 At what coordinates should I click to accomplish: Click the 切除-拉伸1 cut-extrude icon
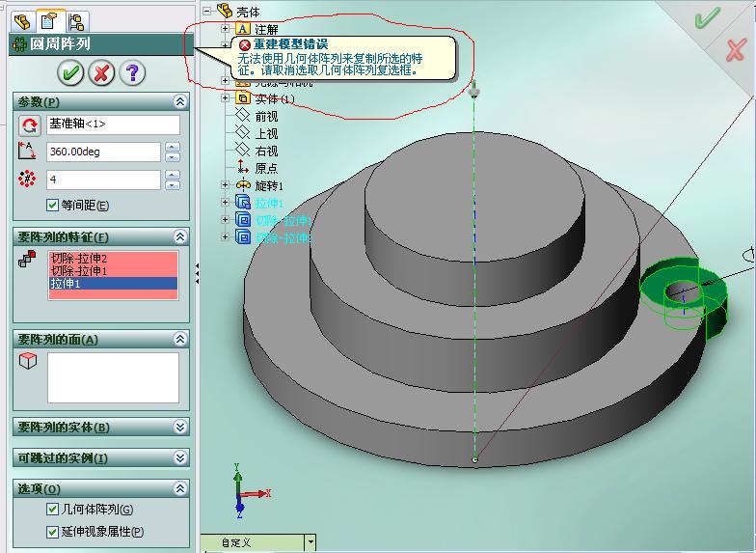tap(243, 220)
